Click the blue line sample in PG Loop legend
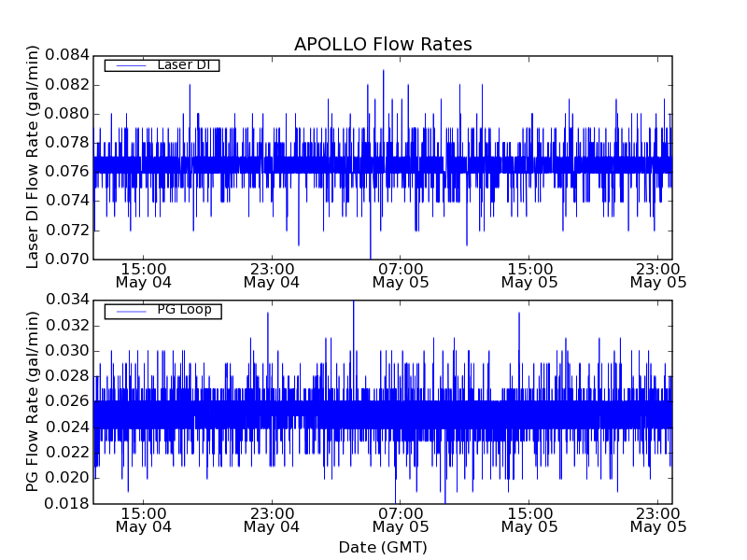The image size is (747, 560). point(129,311)
